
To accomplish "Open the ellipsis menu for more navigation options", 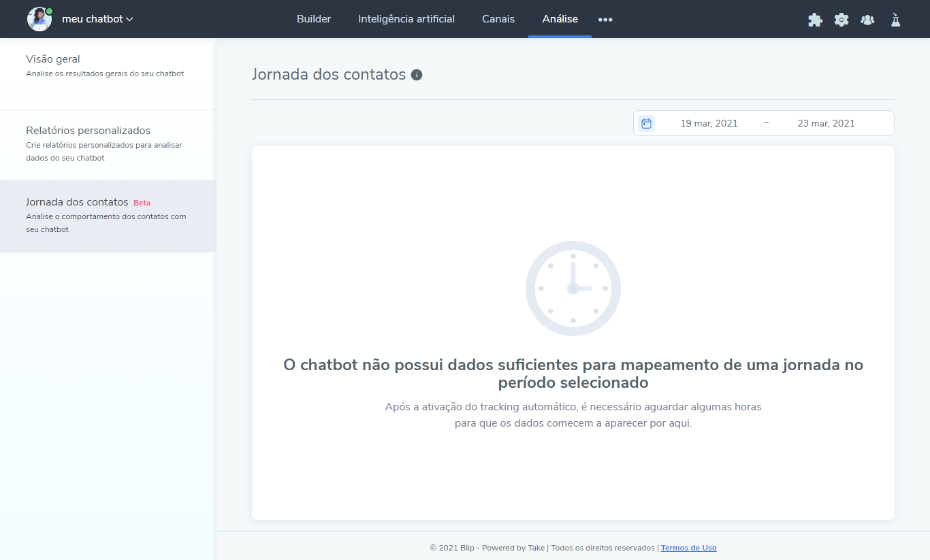I will coord(605,19).
